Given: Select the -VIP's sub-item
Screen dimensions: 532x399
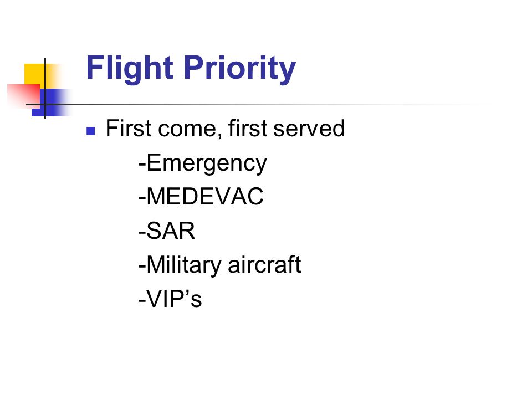Looking at the screenshot, I should [170, 299].
